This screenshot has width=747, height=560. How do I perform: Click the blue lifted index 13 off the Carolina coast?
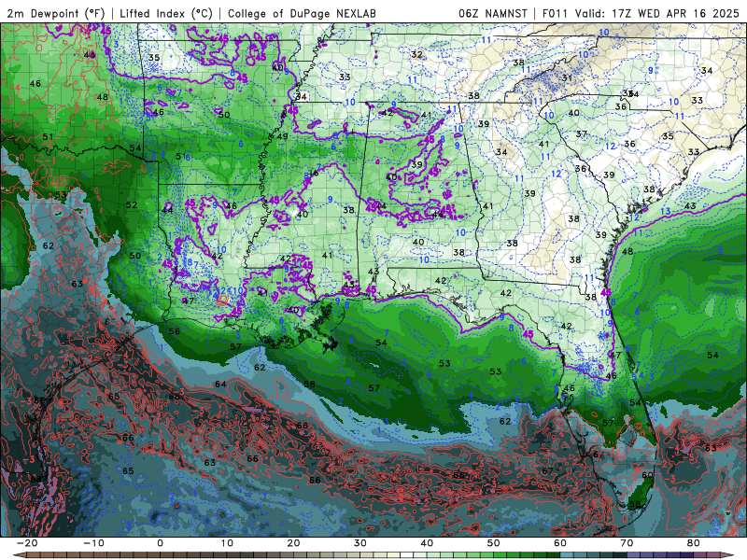[x=666, y=211]
